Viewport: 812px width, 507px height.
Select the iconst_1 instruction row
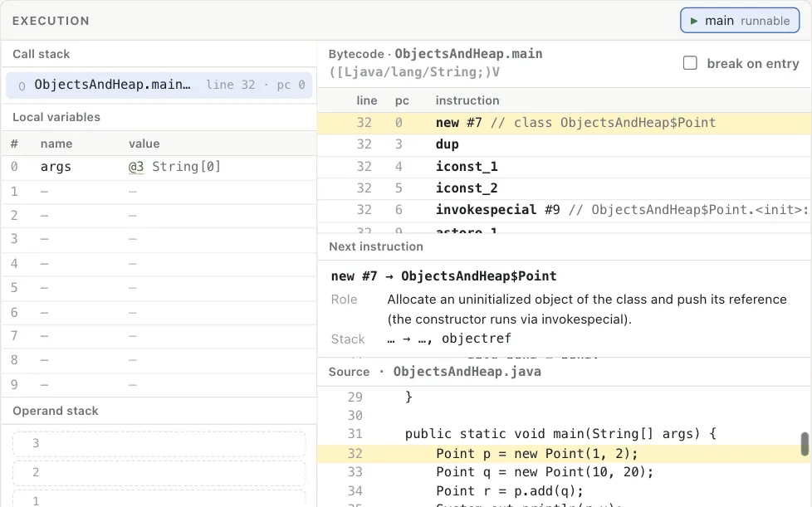[564, 167]
